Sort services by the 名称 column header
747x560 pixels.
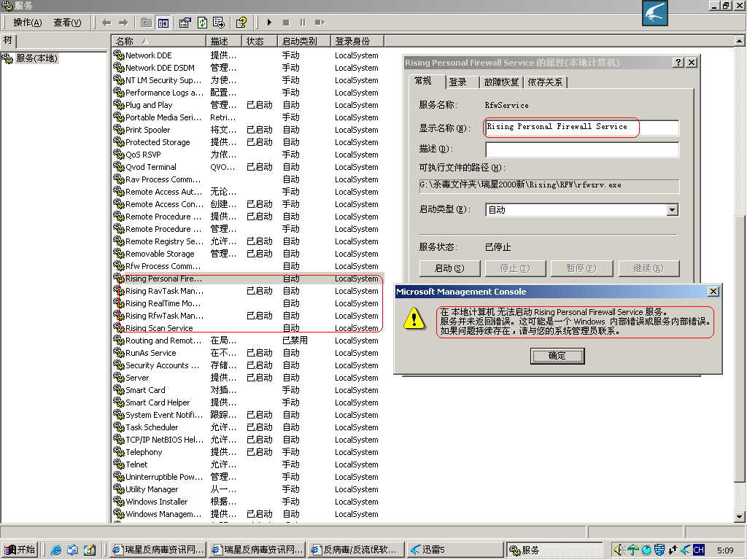tap(158, 42)
